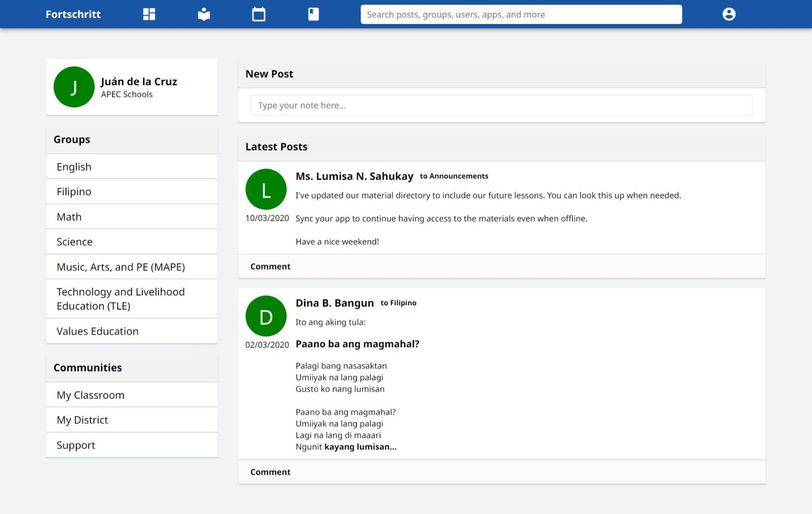The width and height of the screenshot is (812, 514).
Task: Select the Filipino group
Action: [x=74, y=192]
